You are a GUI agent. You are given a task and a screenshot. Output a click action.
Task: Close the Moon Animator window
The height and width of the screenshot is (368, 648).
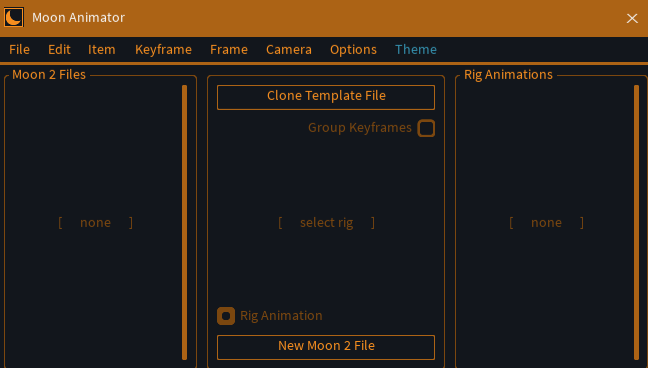pyautogui.click(x=632, y=18)
